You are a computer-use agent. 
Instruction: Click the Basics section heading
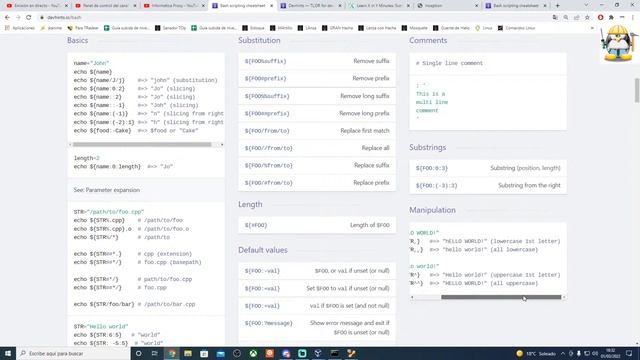[78, 40]
